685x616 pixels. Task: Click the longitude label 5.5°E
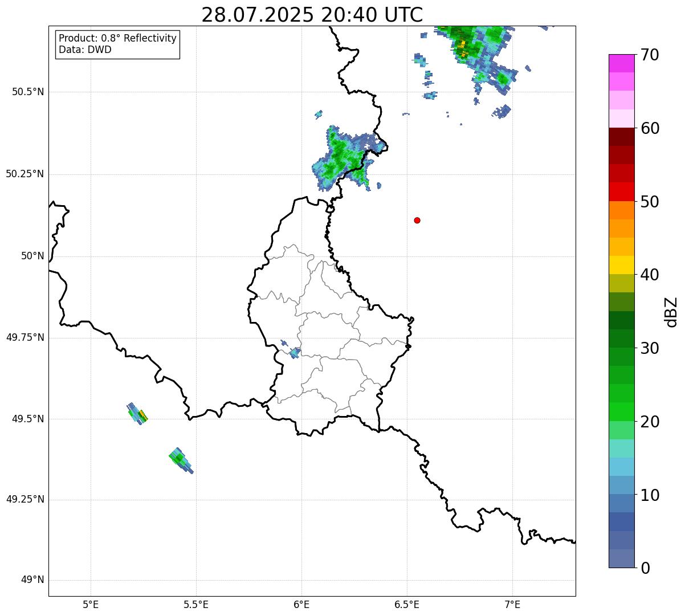(x=196, y=605)
